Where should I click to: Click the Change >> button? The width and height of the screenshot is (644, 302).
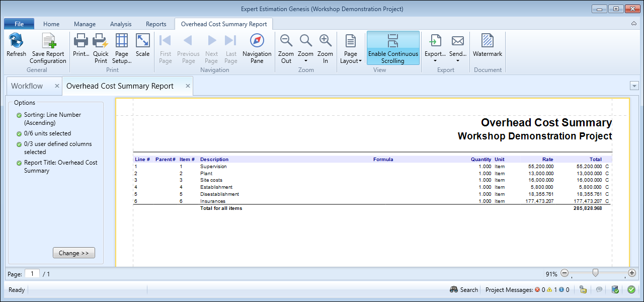[x=73, y=253]
